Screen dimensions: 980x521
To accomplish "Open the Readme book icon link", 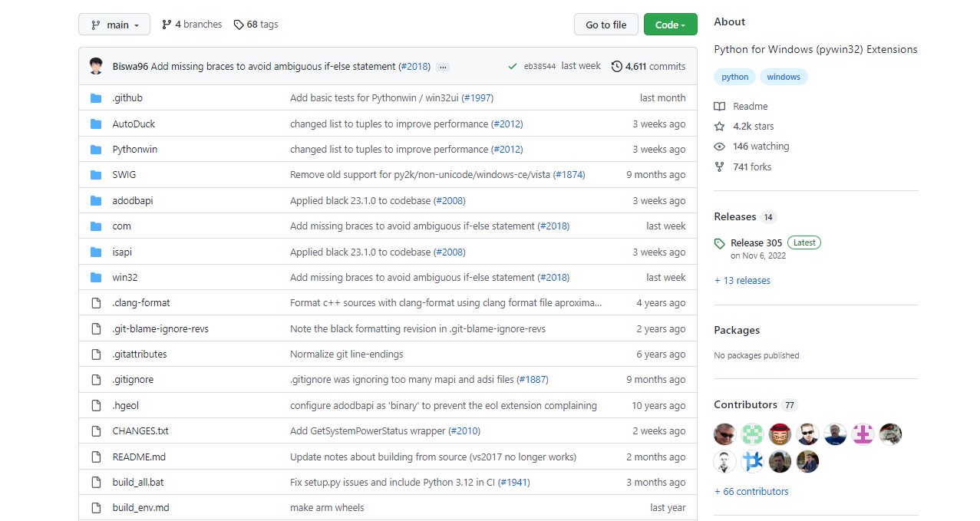I will pyautogui.click(x=741, y=107).
